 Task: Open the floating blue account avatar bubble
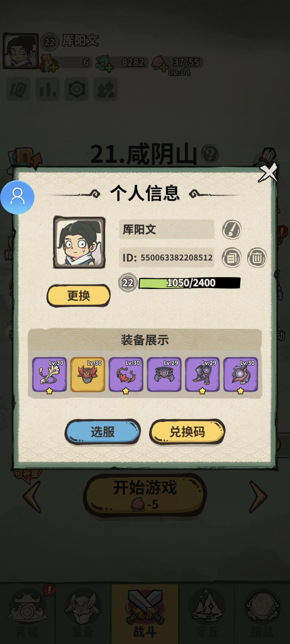tap(17, 197)
